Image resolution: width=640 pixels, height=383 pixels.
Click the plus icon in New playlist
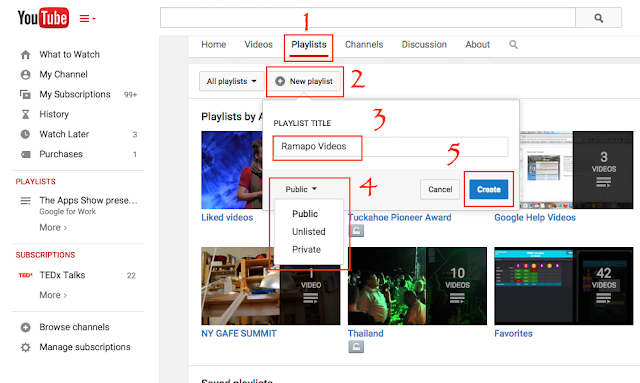pyautogui.click(x=280, y=81)
